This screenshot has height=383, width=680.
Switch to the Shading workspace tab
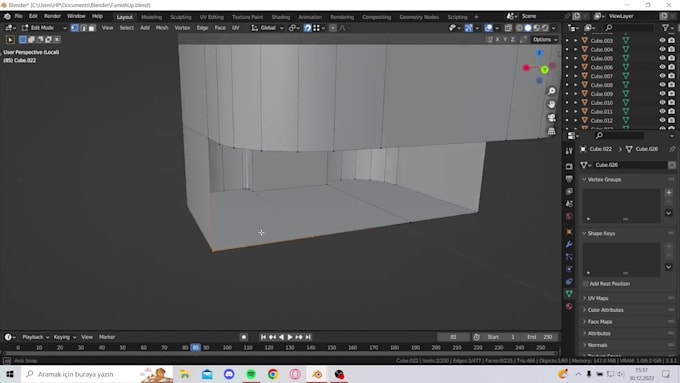pyautogui.click(x=281, y=17)
